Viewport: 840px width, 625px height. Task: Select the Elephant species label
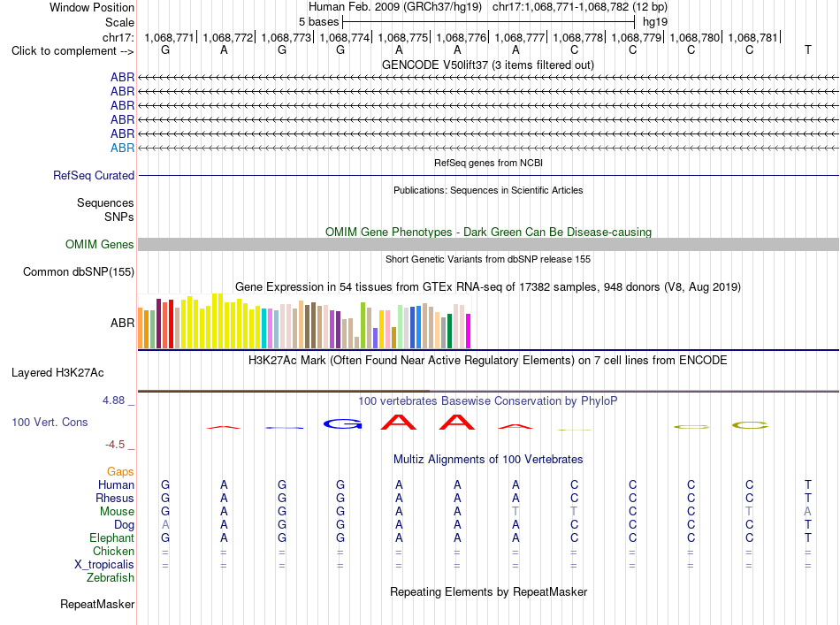pos(111,537)
